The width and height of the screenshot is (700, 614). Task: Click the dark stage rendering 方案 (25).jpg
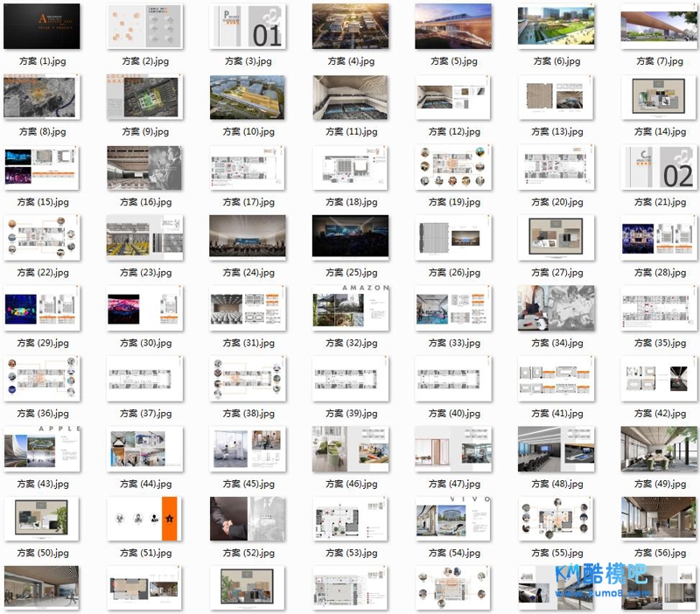click(x=350, y=237)
